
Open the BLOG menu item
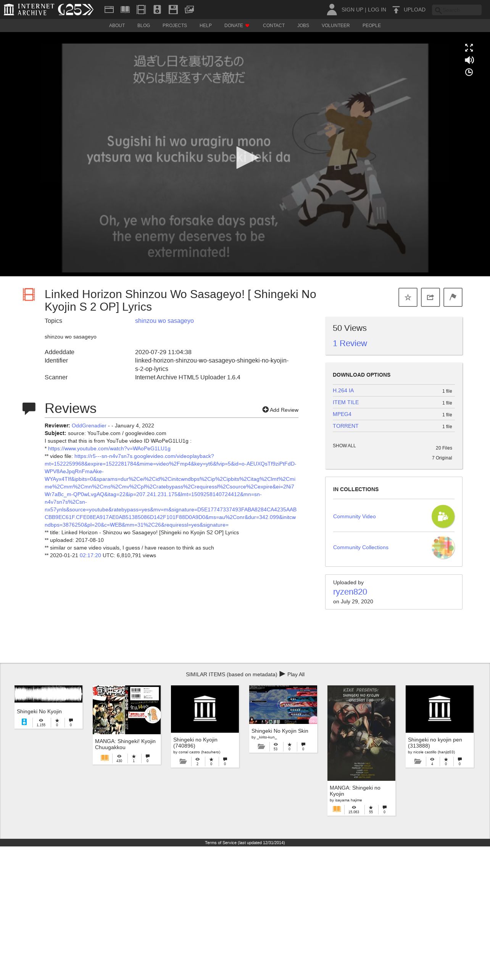[x=143, y=26]
